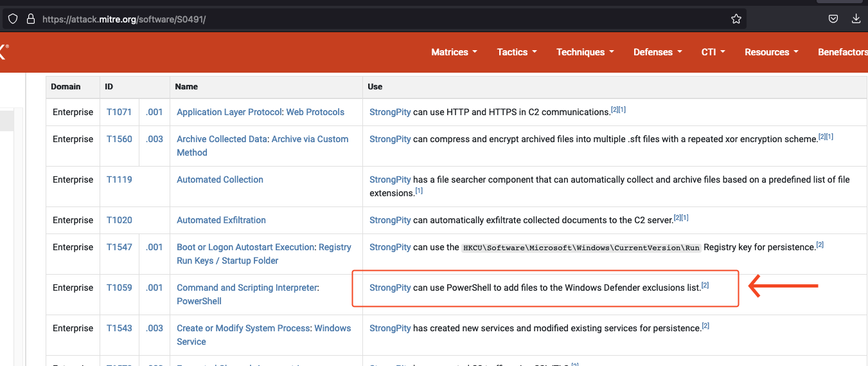Expand the Defenses navigation dropdown
The width and height of the screenshot is (868, 366).
[x=658, y=52]
